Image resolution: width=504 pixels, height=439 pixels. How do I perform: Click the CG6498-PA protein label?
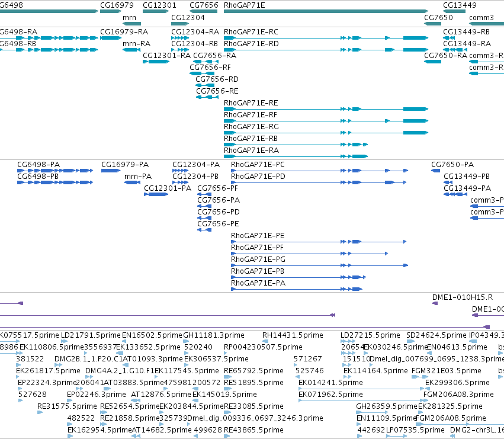click(x=38, y=165)
